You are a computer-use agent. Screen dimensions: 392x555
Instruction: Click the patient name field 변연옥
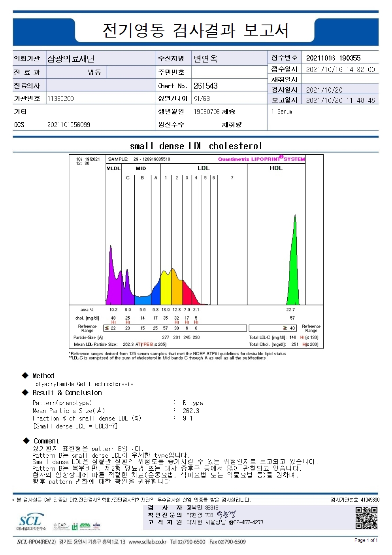205,59
